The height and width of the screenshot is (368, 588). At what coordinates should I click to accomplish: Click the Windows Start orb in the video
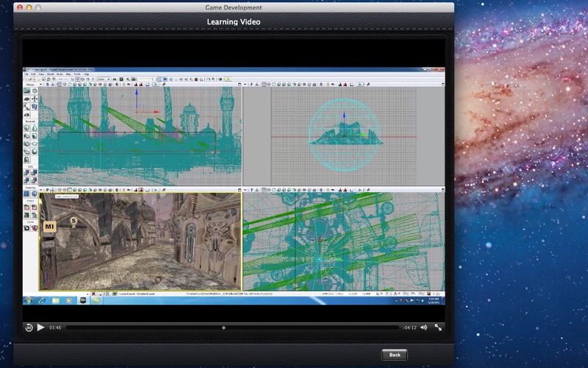pyautogui.click(x=29, y=300)
